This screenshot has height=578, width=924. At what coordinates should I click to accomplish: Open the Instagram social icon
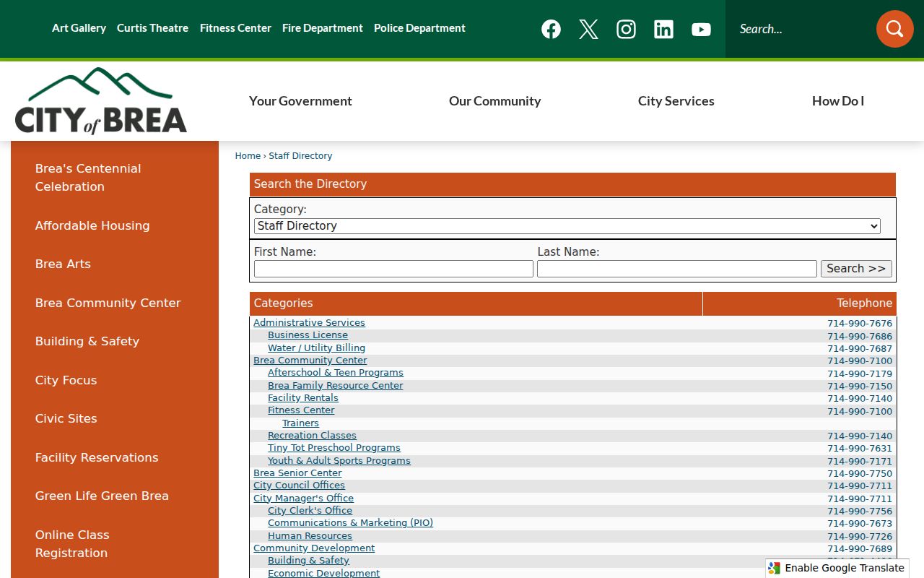point(626,29)
